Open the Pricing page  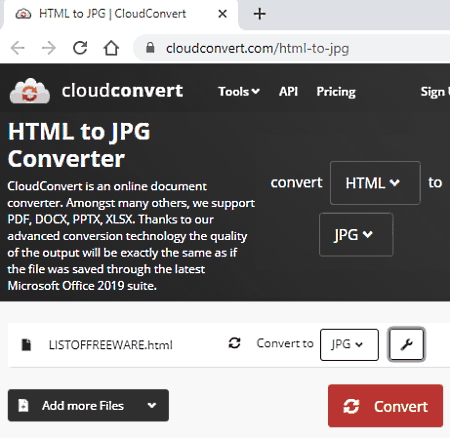point(336,92)
